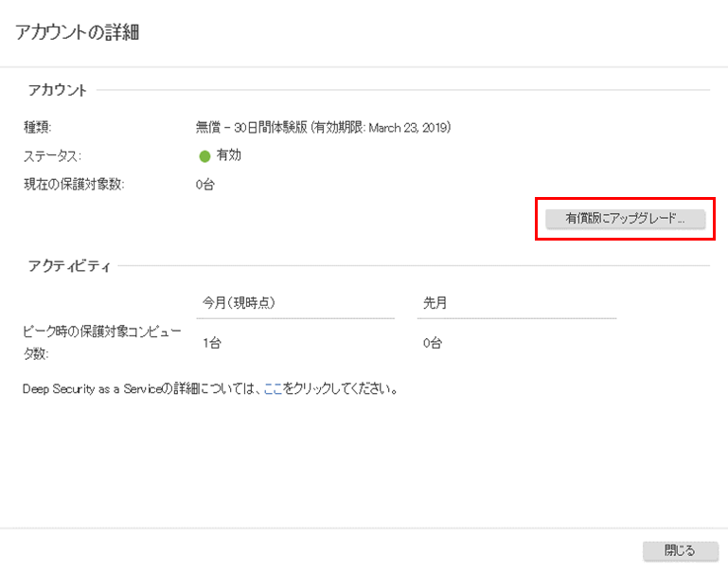The image size is (728, 574).
Task: Click the 1台 value under 今月
Action: [212, 344]
